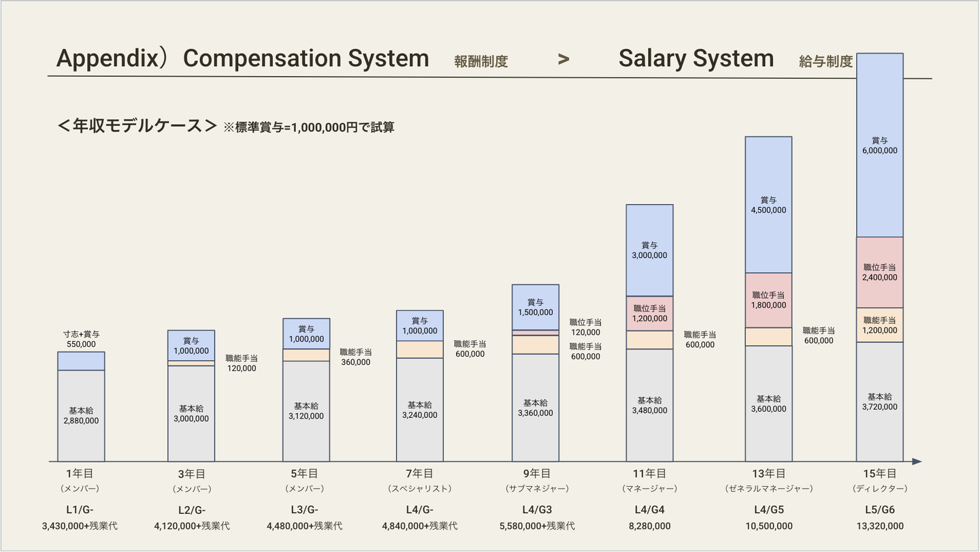Click the arrowhead at the axis end

tap(917, 461)
